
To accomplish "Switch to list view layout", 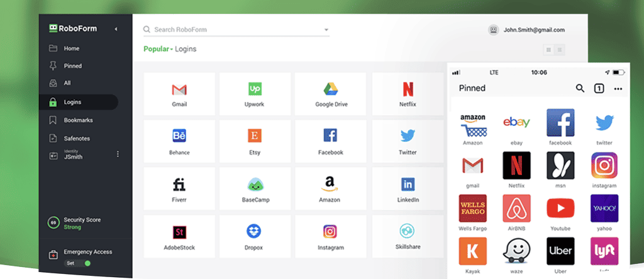I will tap(560, 49).
